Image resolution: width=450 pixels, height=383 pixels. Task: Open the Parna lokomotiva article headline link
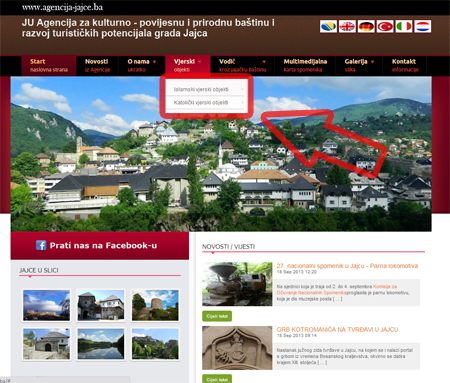click(x=347, y=266)
